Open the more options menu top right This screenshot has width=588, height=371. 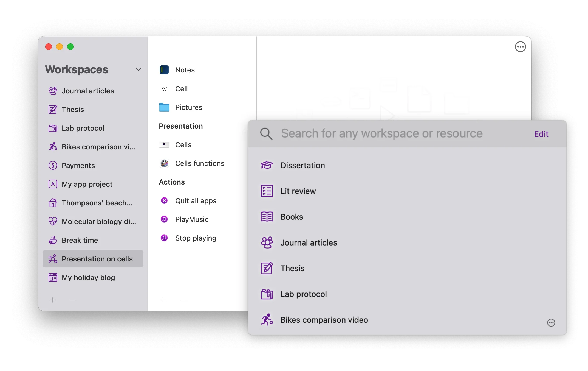[x=520, y=47]
